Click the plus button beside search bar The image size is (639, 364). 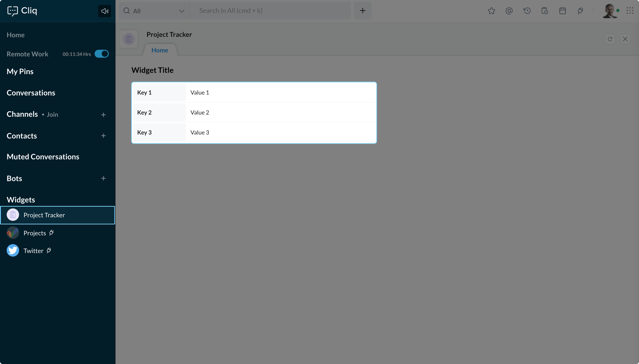(x=363, y=11)
